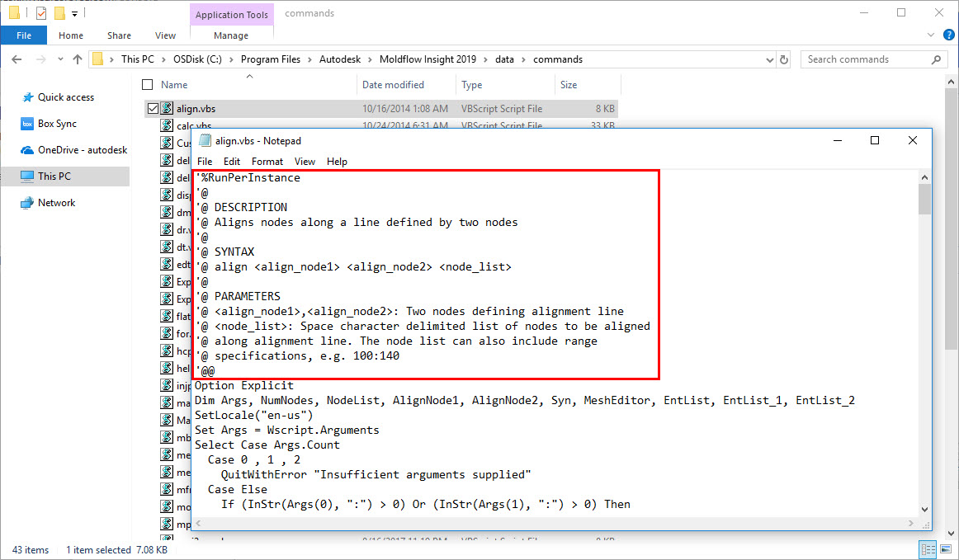Go back using the Explorer back arrow
959x560 pixels.
point(17,59)
